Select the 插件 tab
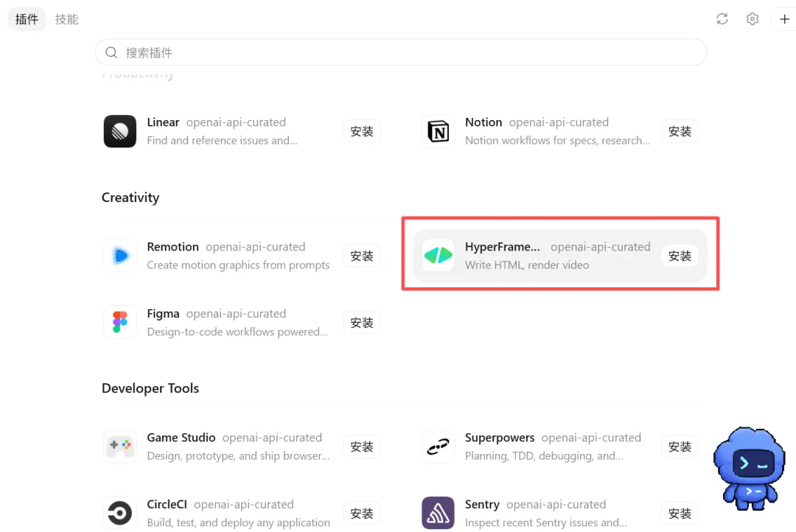Screen dimensions: 796x532 27,19
